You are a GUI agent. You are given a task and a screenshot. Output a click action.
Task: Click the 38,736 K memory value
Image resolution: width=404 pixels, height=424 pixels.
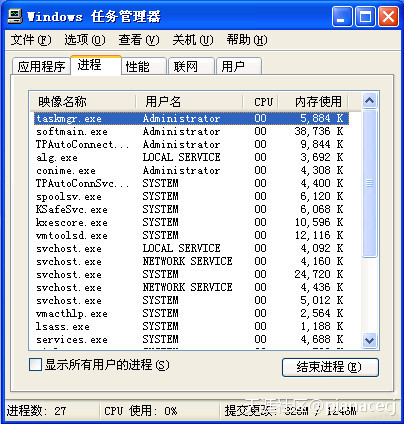[x=319, y=132]
